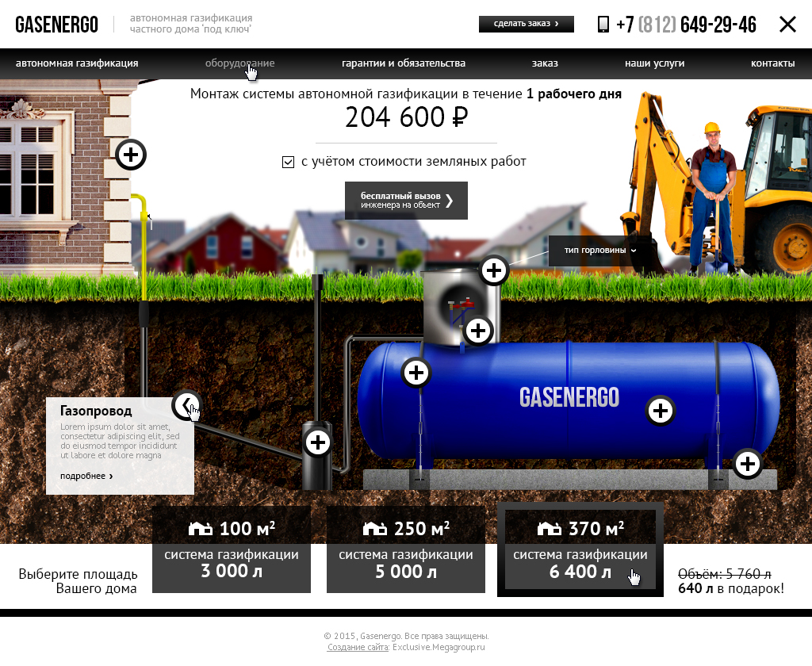
Task: Select the 250 м² 5 000 л system
Action: [405, 549]
